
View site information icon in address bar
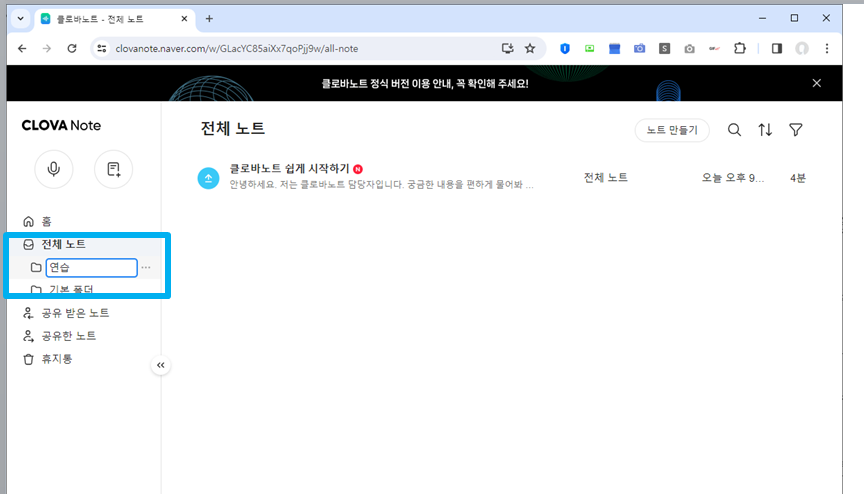[102, 48]
